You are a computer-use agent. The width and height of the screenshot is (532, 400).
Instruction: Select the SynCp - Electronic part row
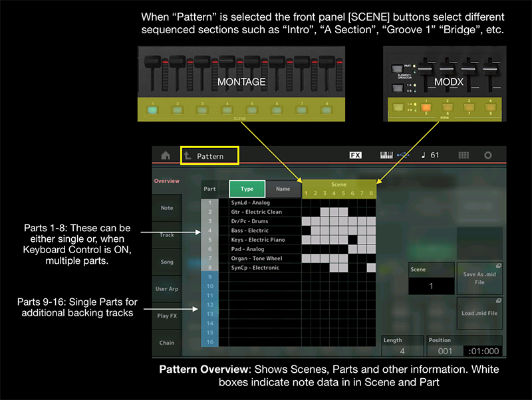[x=265, y=268]
